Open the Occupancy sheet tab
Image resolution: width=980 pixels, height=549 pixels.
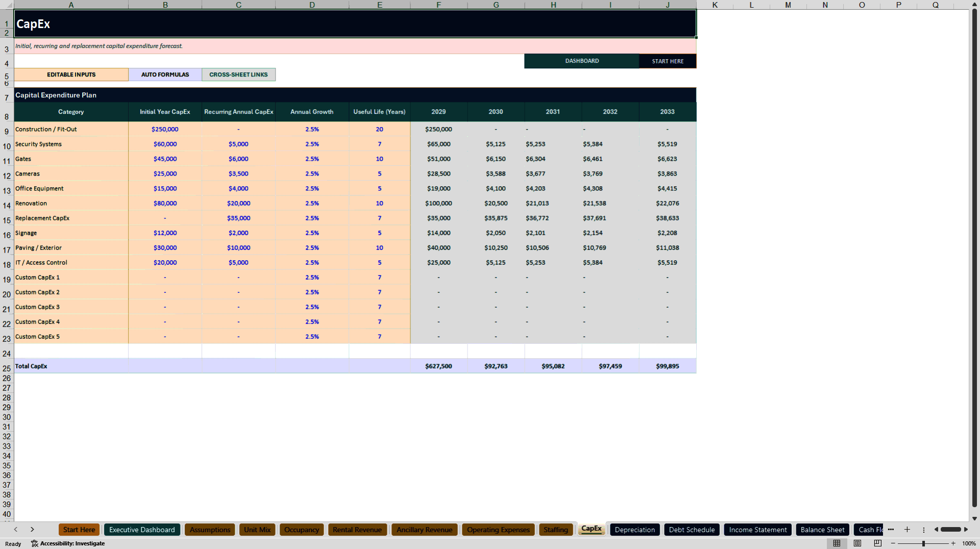pos(302,530)
